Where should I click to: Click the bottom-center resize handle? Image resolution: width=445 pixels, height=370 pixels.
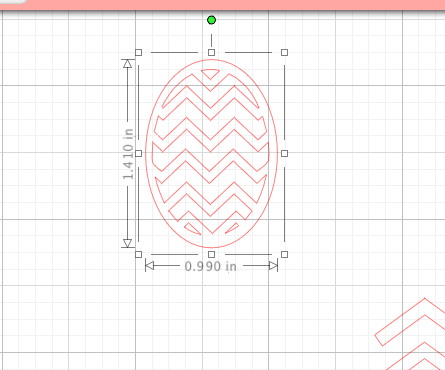pos(211,255)
